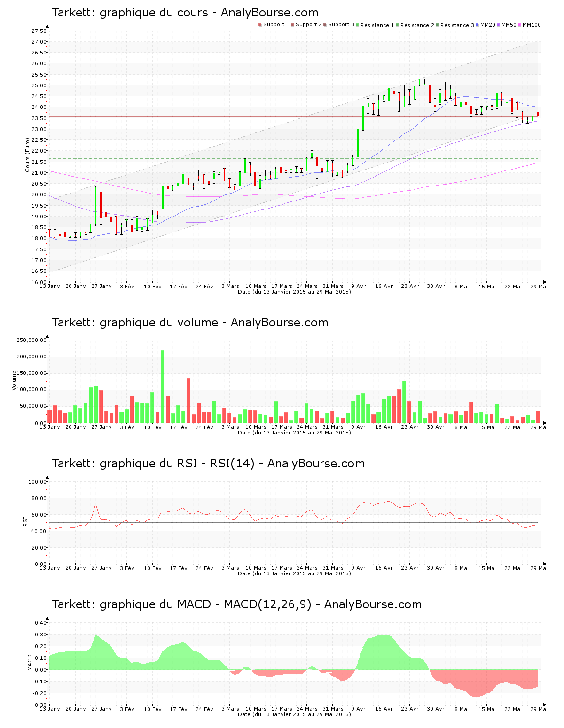Click the 27.50 value on price axis
This screenshot has height=728, width=564.
tap(39, 31)
